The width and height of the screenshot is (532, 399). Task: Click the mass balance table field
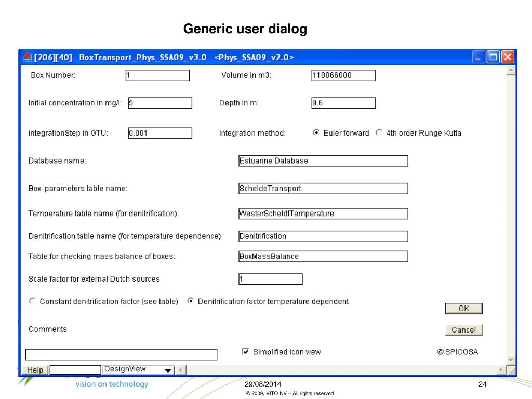coord(323,257)
